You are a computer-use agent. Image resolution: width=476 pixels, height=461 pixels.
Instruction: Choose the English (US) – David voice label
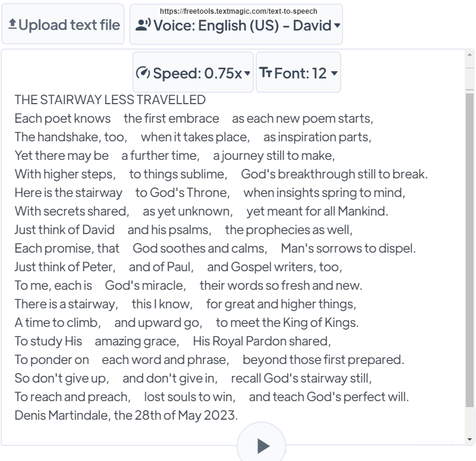[x=242, y=25]
